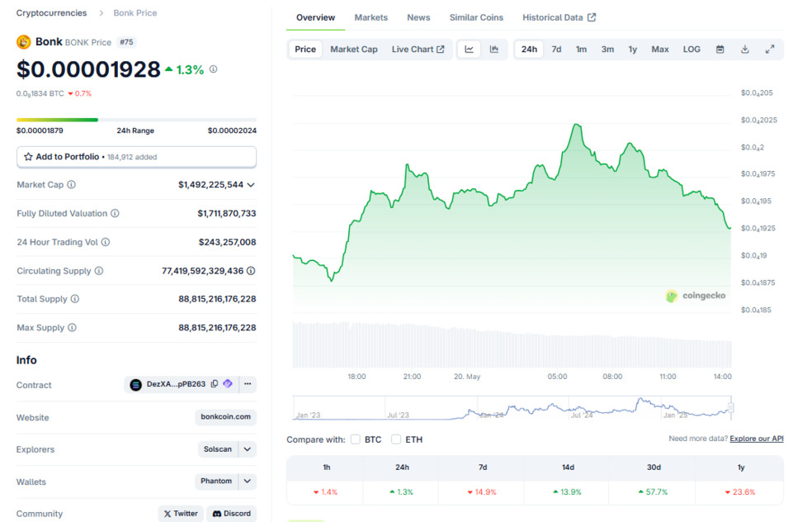
Task: Click the purple wallet icon beside contract
Action: point(227,384)
